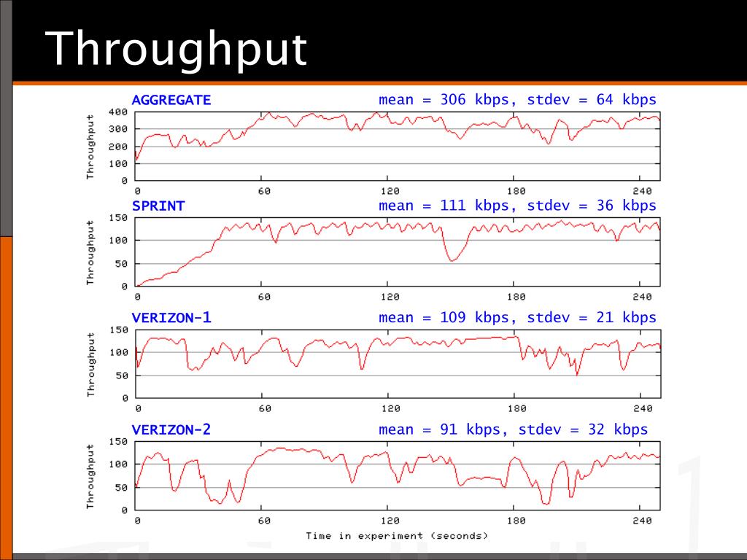Select the VERIZON-1 chart label
Image resolution: width=747 pixels, height=560 pixels.
171,318
